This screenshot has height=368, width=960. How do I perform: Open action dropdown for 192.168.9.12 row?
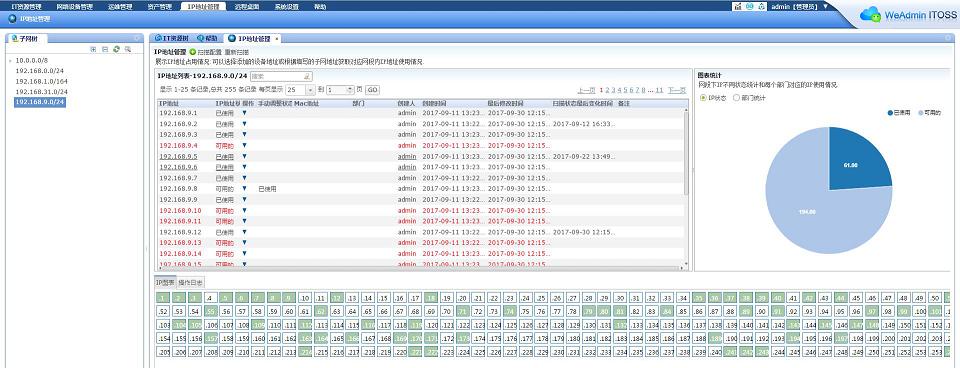[244, 232]
